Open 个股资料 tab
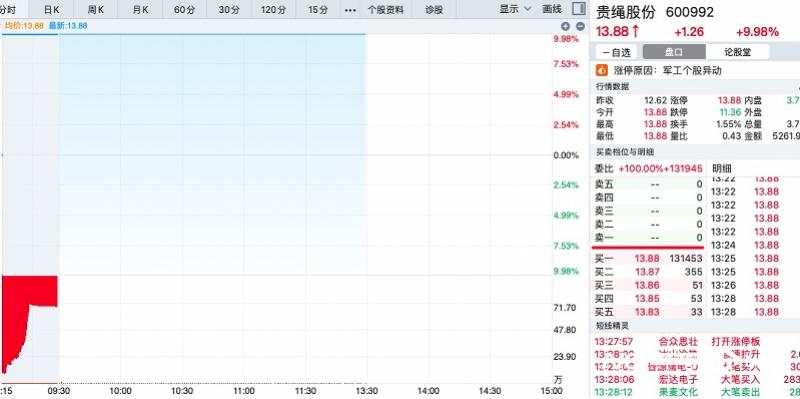Screen dimensions: 800x399 (386, 10)
